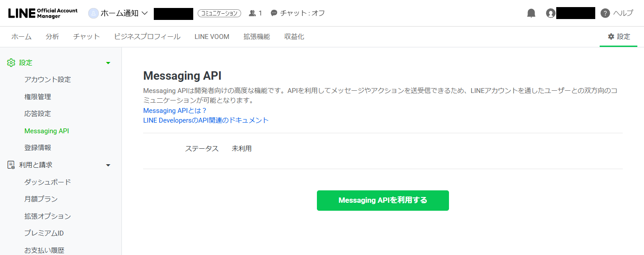
Task: Click the 未利用 status value
Action: [x=242, y=149]
